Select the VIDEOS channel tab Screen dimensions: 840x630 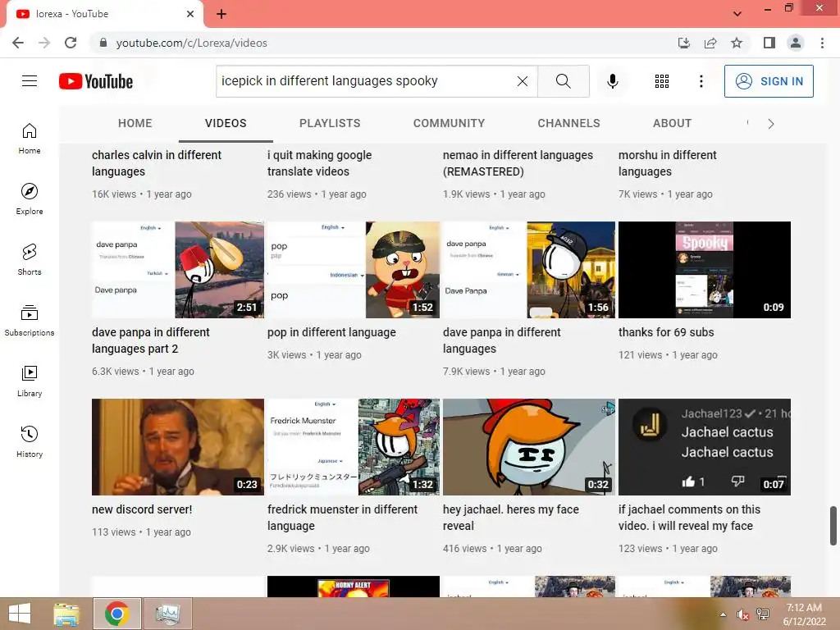click(x=226, y=123)
